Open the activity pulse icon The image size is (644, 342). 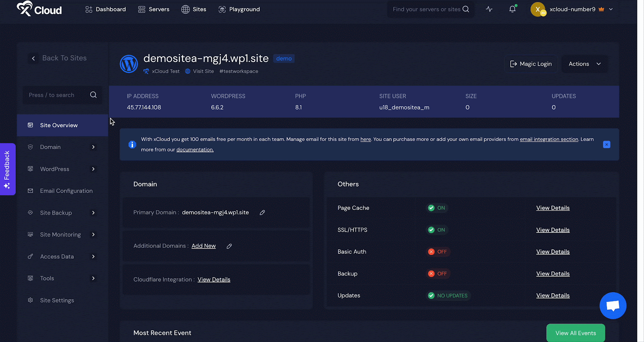(x=489, y=9)
